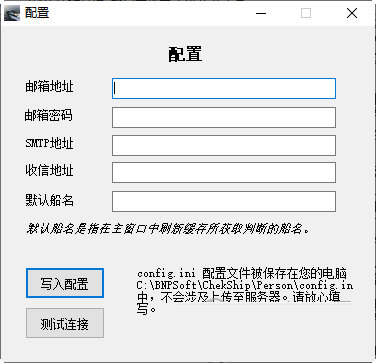Minimize the 配置 window
This screenshot has height=363, width=376.
tap(261, 13)
